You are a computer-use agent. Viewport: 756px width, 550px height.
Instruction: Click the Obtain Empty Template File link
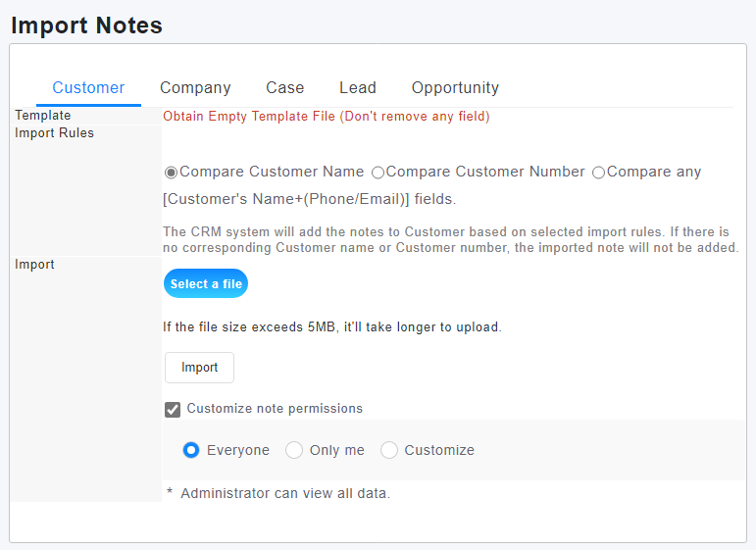326,117
